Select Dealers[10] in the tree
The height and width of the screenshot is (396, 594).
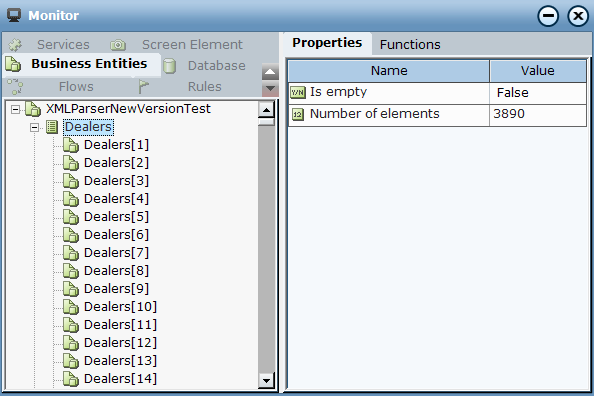coord(120,307)
